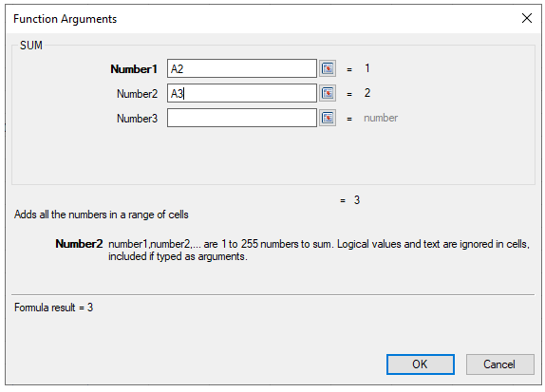Viewport: 545px width, 392px height.
Task: Click the bold Number1 argument label
Action: (134, 69)
